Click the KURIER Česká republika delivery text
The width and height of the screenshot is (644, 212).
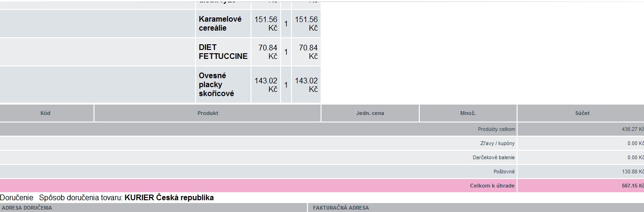pos(169,197)
